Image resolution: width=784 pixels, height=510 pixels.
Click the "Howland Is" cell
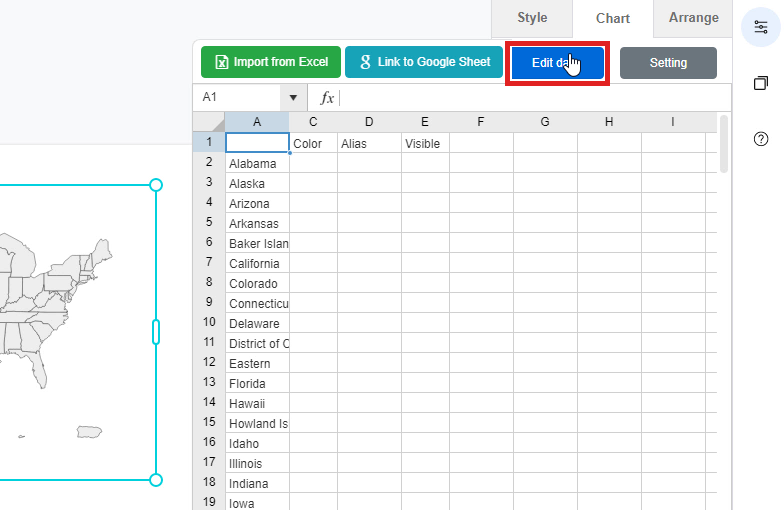coord(257,424)
